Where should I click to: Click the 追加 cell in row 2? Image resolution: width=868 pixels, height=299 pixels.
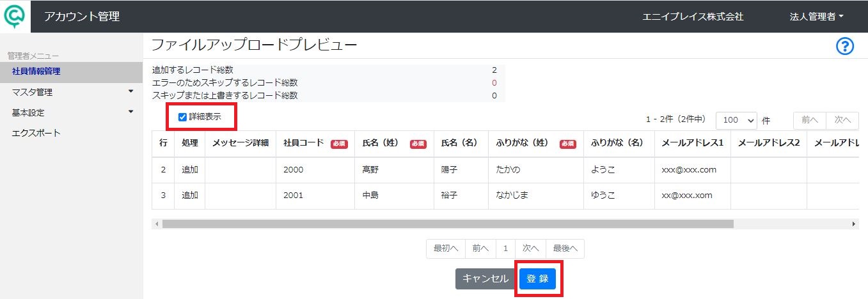point(190,170)
